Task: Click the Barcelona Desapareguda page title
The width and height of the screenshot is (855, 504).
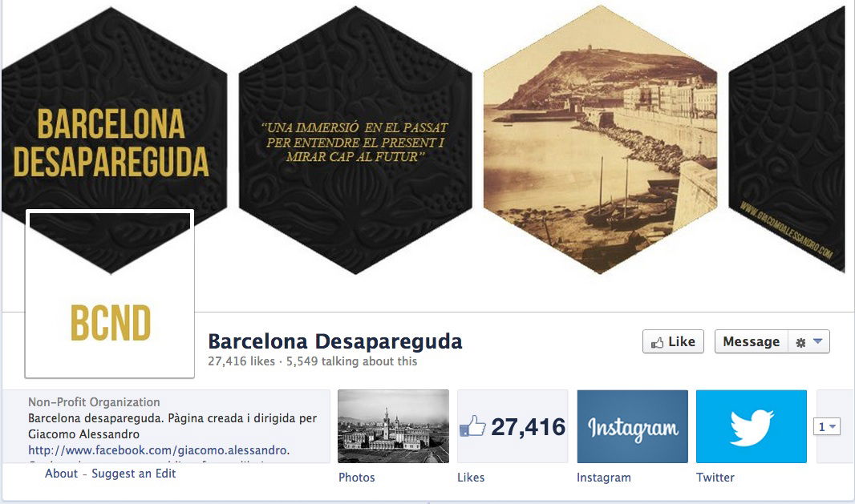Action: pyautogui.click(x=334, y=341)
